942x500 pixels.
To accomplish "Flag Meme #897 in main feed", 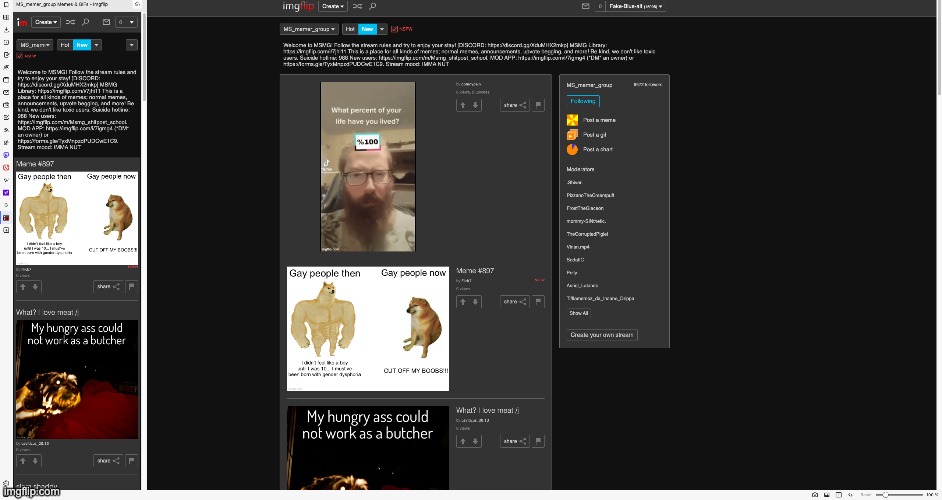I will [539, 302].
